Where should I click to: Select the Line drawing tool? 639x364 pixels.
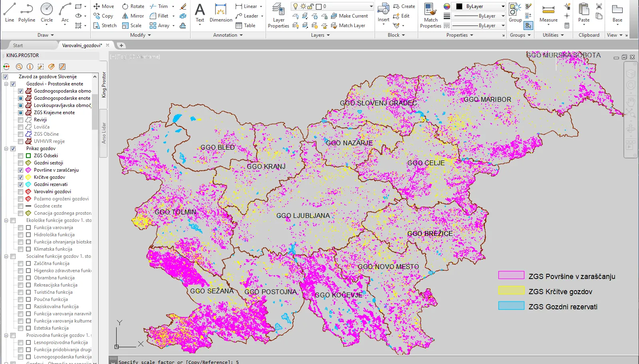point(10,12)
